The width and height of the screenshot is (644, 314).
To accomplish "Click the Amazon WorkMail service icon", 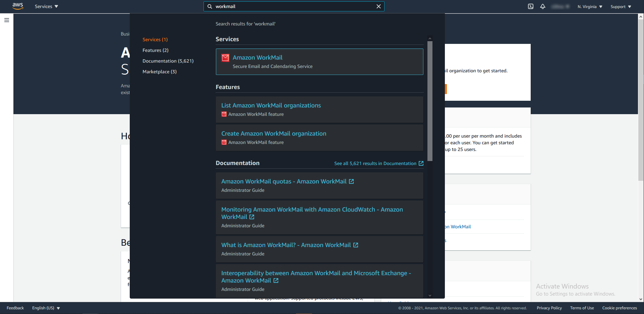I will [225, 58].
